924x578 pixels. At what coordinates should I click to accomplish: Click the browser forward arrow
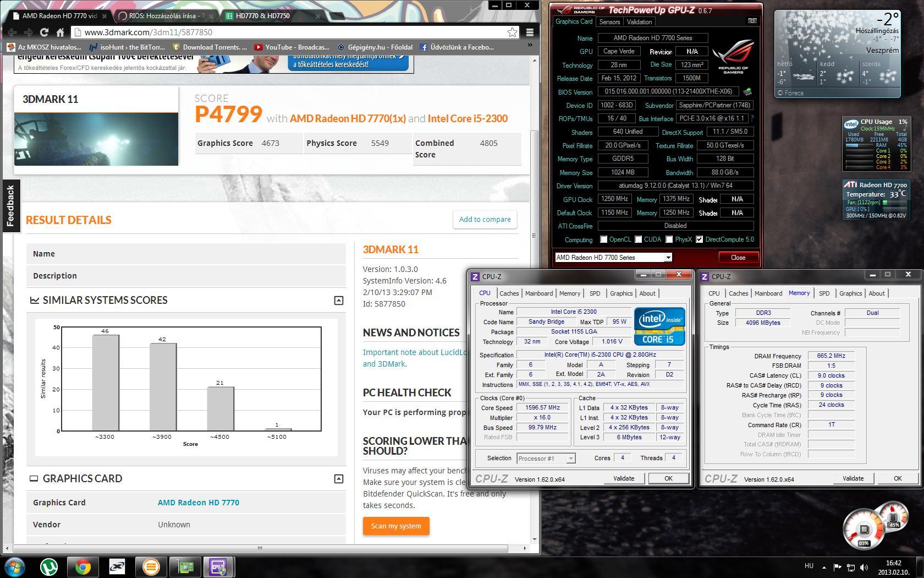click(x=28, y=32)
